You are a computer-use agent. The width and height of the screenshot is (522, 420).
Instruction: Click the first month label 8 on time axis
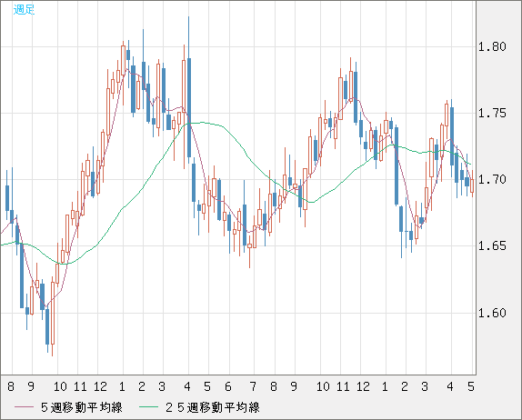pos(11,386)
